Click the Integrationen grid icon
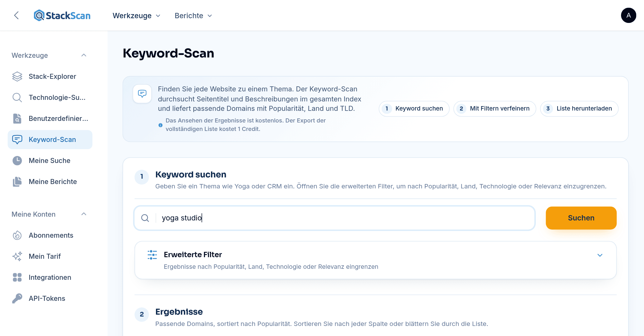The image size is (644, 336). click(17, 277)
